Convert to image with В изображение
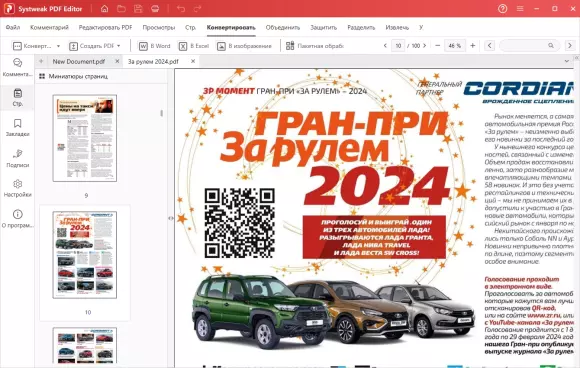 tap(244, 46)
